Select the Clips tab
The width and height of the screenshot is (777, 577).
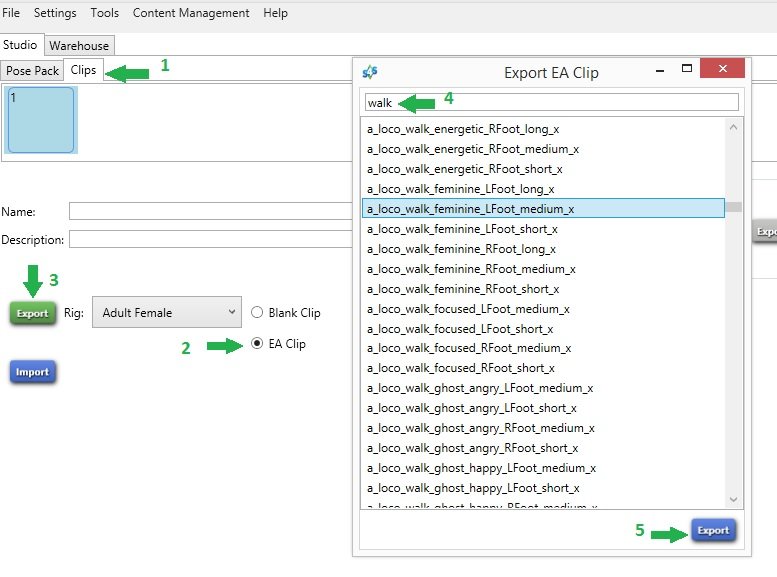(x=83, y=70)
